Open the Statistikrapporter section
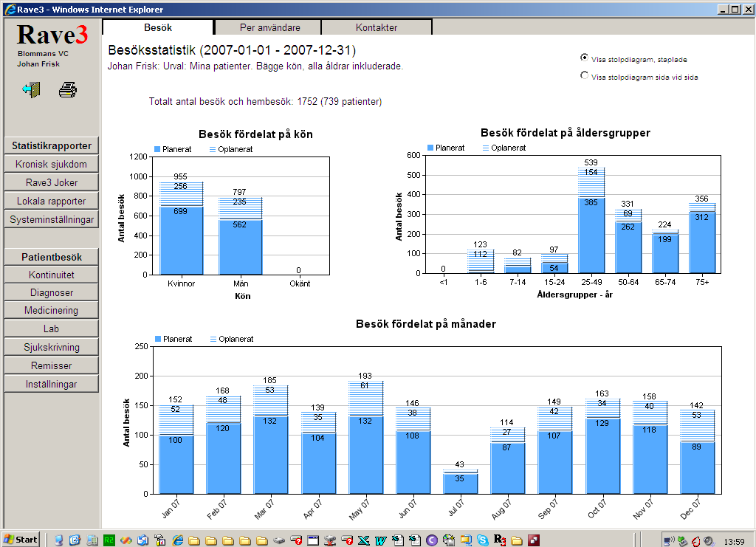The width and height of the screenshot is (756, 547). coord(52,145)
